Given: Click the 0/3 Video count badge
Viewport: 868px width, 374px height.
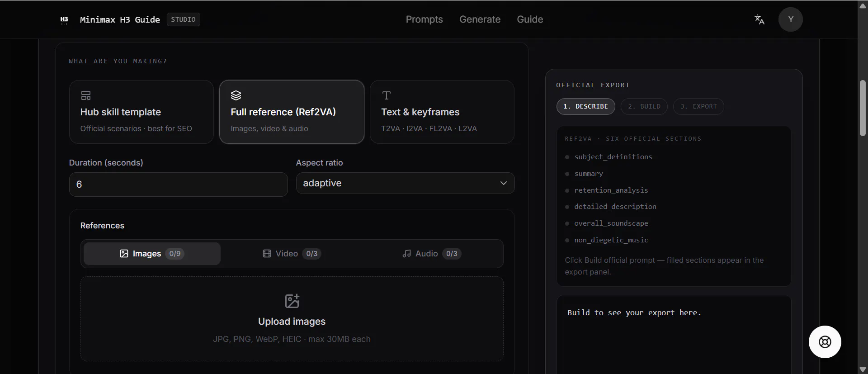Looking at the screenshot, I should (x=312, y=254).
